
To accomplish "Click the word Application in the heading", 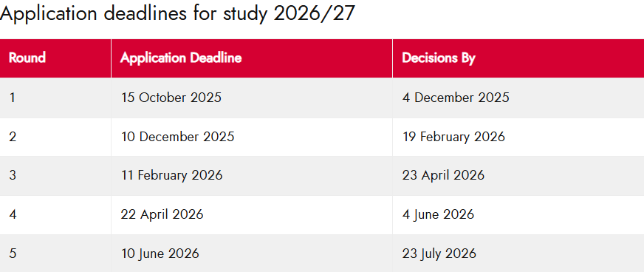I will point(49,15).
